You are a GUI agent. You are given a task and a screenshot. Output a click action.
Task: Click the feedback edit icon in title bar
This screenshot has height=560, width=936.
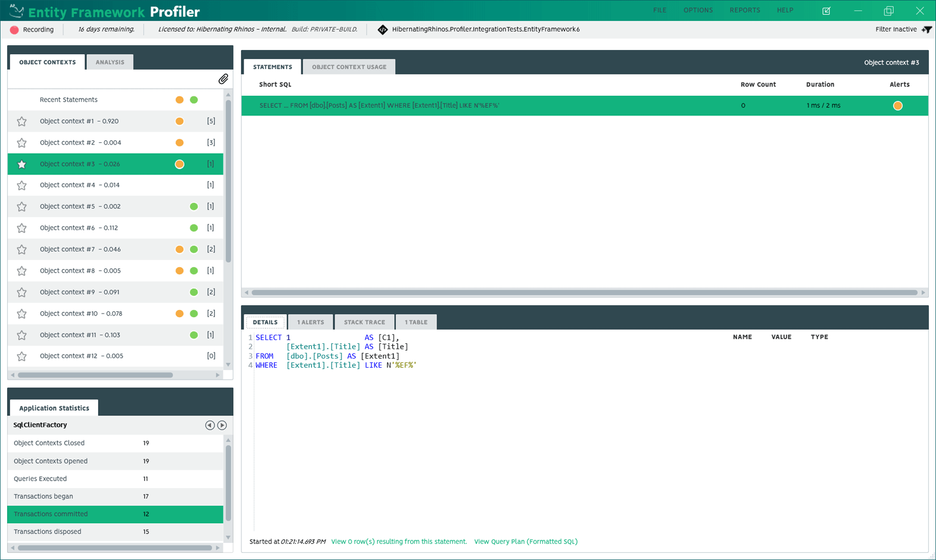point(826,11)
